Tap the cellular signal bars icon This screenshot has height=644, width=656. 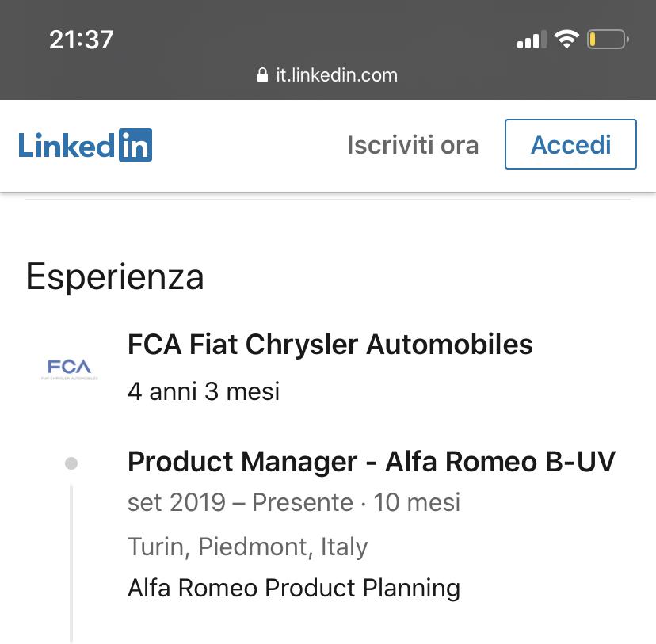(x=532, y=40)
